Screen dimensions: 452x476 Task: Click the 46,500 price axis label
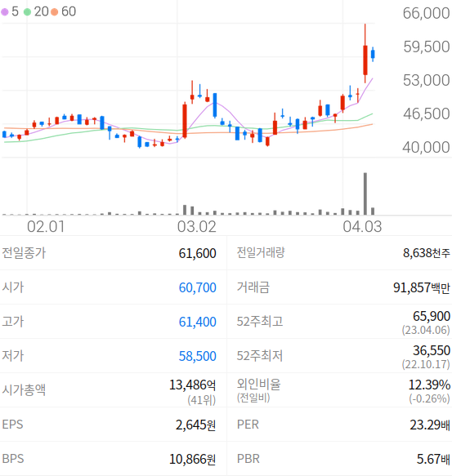point(427,113)
